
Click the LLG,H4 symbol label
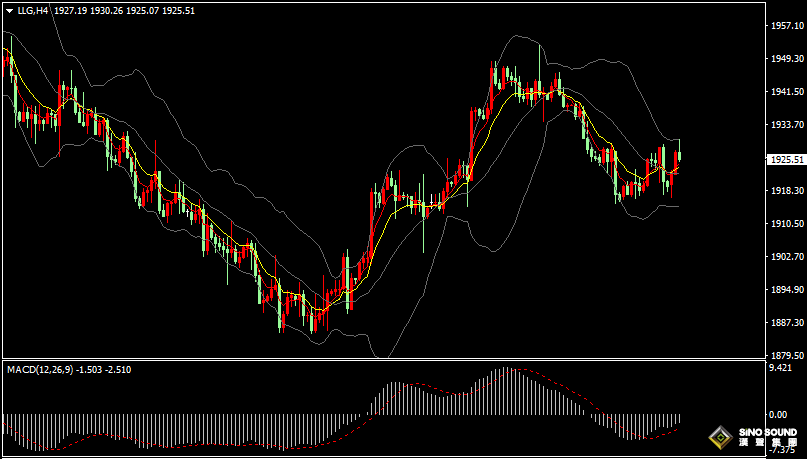click(x=32, y=10)
